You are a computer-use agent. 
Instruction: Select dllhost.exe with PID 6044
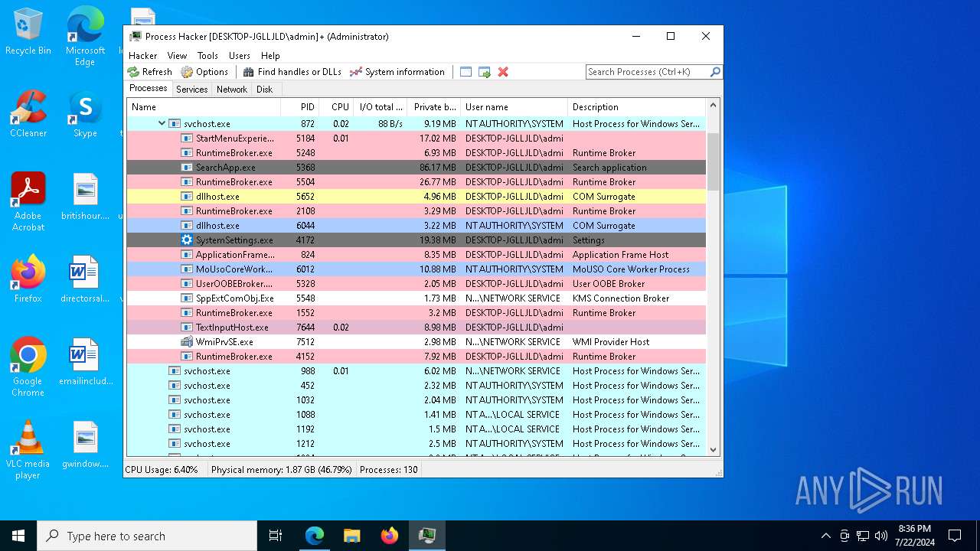(416, 225)
